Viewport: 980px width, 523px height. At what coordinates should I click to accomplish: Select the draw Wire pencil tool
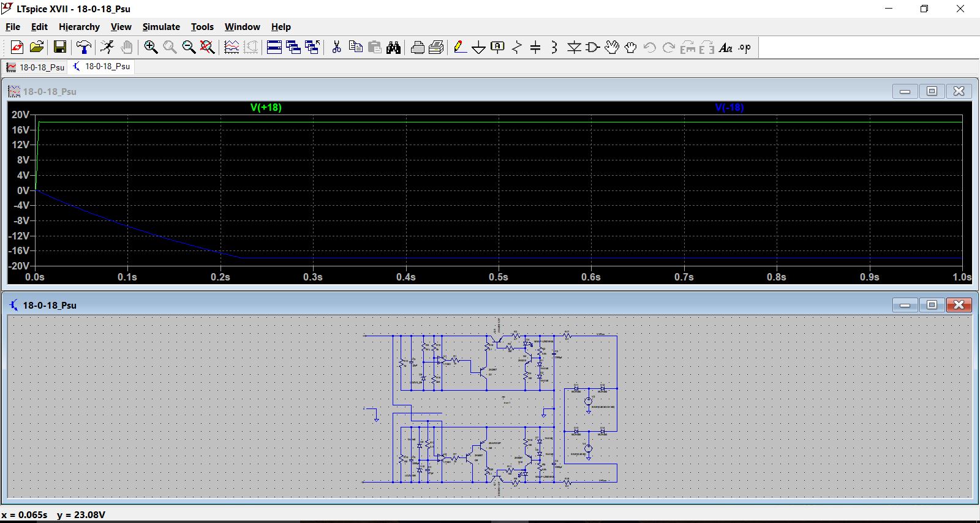pyautogui.click(x=460, y=47)
